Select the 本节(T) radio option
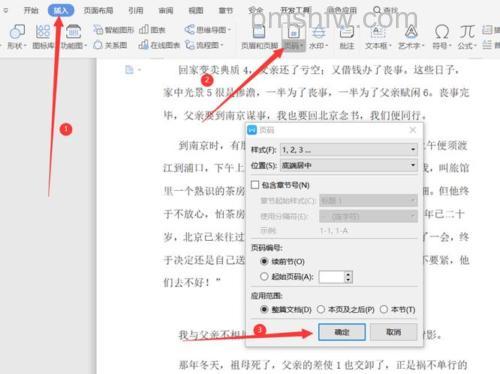500x374 pixels. (384, 309)
